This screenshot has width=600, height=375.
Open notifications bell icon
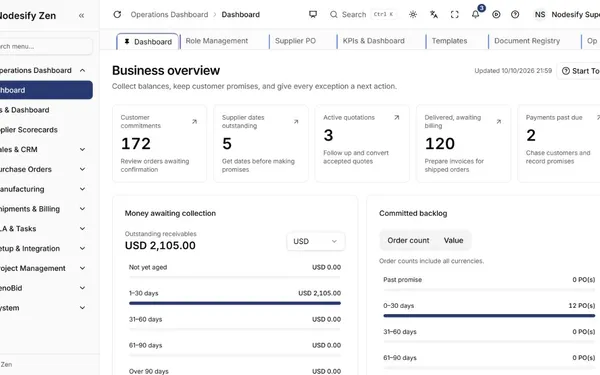tap(475, 15)
